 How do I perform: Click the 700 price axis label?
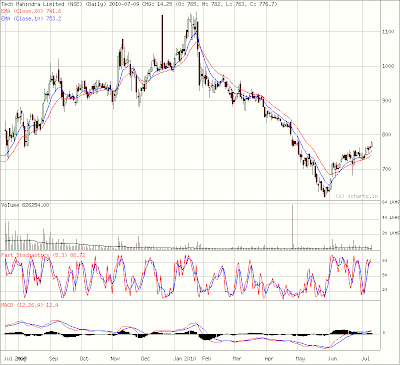386,169
